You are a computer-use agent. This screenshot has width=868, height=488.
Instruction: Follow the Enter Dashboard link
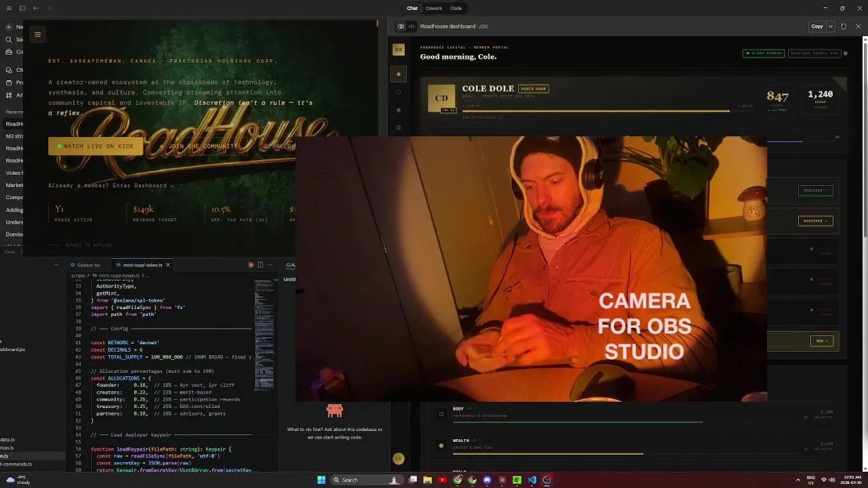[143, 186]
